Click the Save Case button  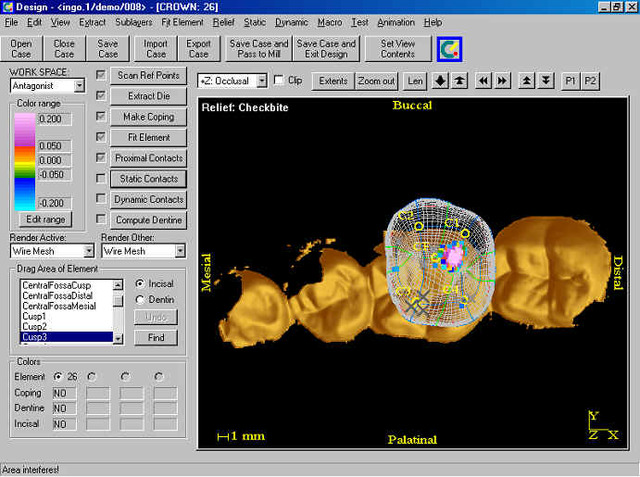108,49
